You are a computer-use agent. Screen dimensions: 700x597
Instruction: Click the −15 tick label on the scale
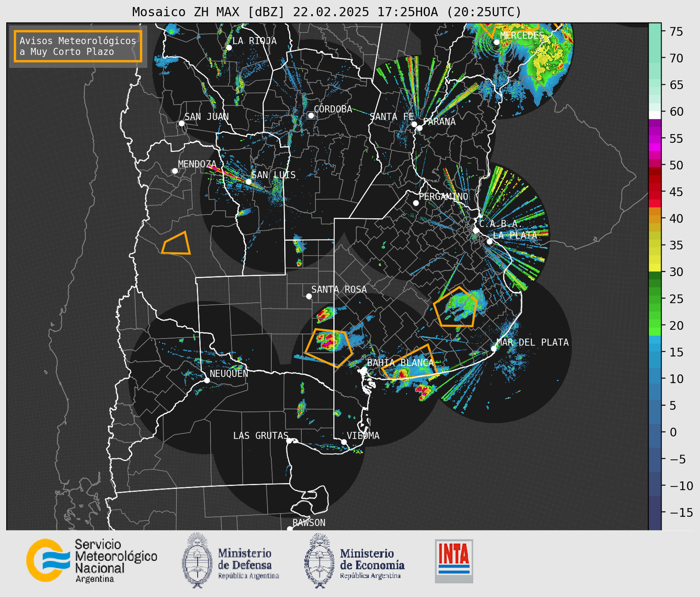click(x=681, y=512)
